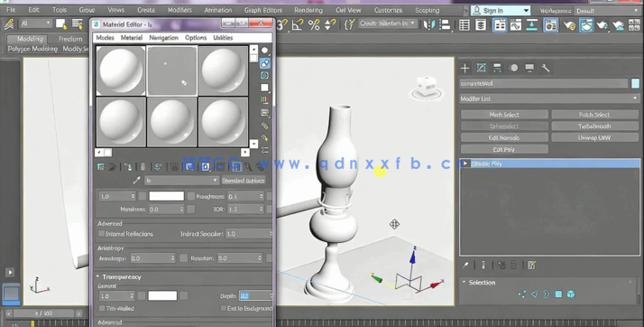Open the Create tab in the command panel

point(465,68)
